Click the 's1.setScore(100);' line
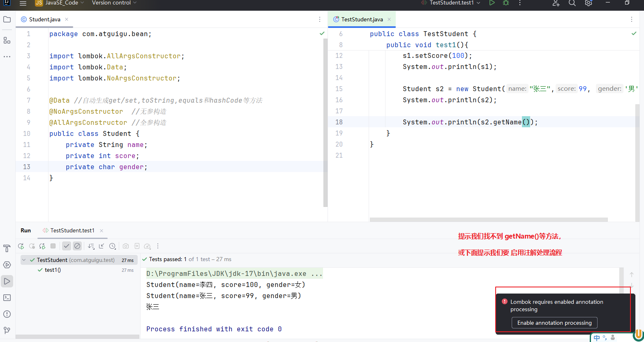Viewport: 644px width, 342px height. coord(437,55)
